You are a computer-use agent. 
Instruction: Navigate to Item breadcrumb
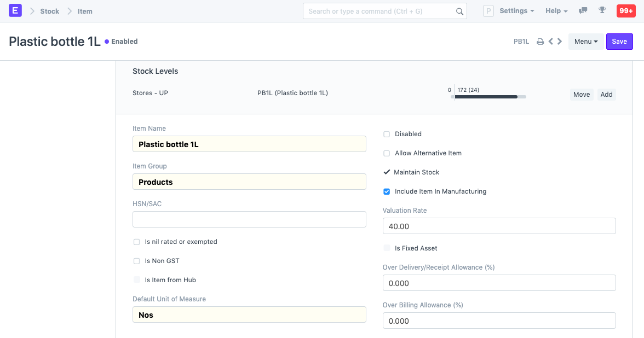click(85, 11)
